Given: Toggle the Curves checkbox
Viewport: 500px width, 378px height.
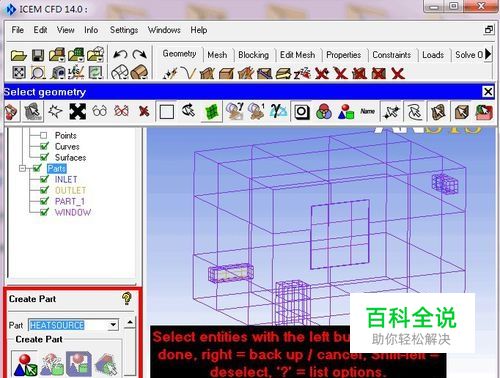Looking at the screenshot, I should 44,146.
